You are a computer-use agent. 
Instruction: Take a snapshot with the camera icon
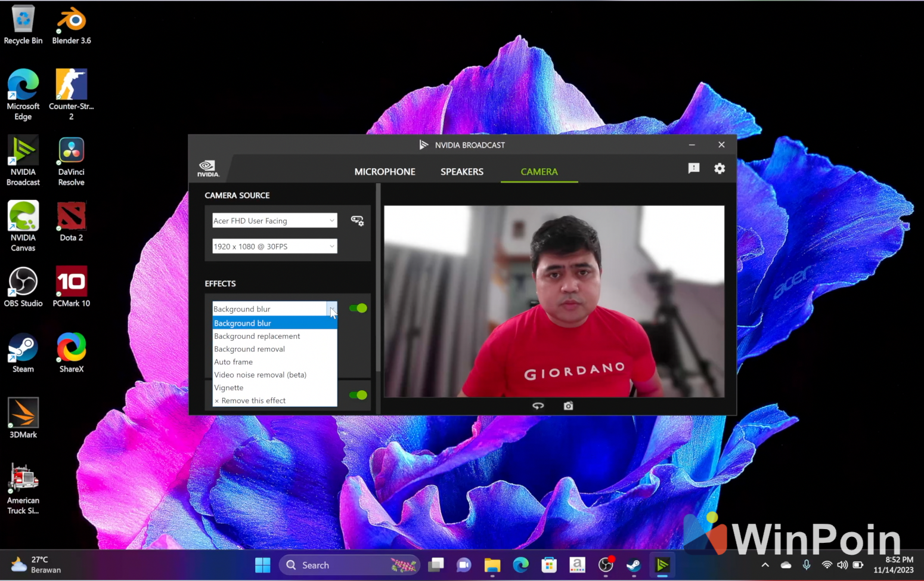(x=568, y=406)
